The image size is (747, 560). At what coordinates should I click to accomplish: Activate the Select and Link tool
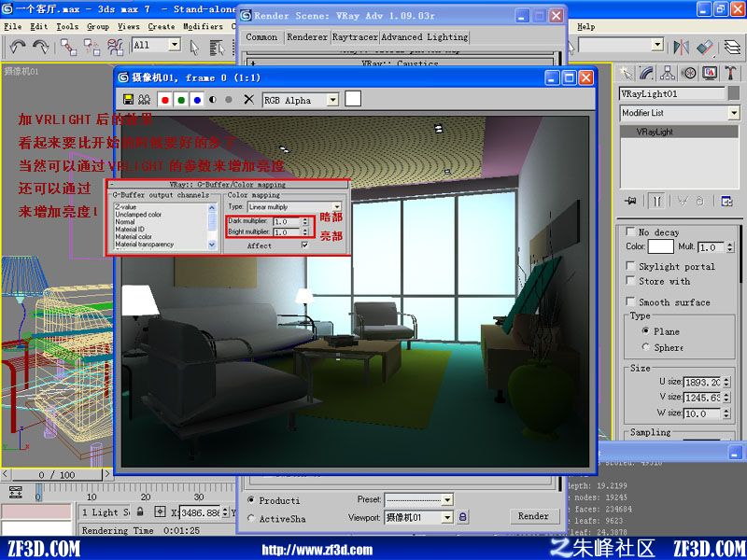[x=68, y=47]
